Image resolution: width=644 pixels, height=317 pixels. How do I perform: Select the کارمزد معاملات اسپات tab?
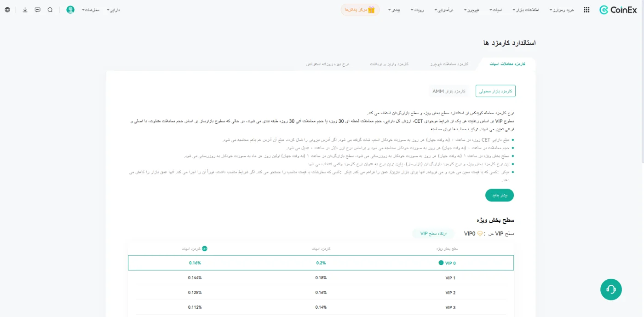[507, 64]
